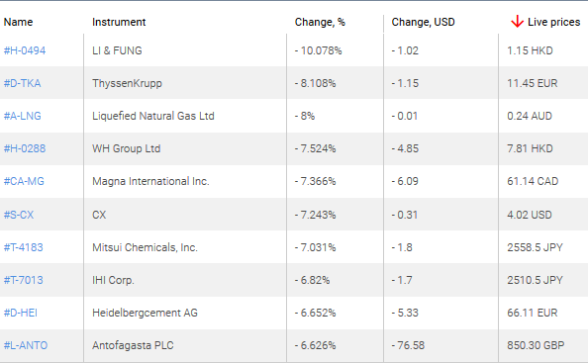Click the 850.30 GBP live price
Viewport: 588px width, 364px height.
[536, 345]
